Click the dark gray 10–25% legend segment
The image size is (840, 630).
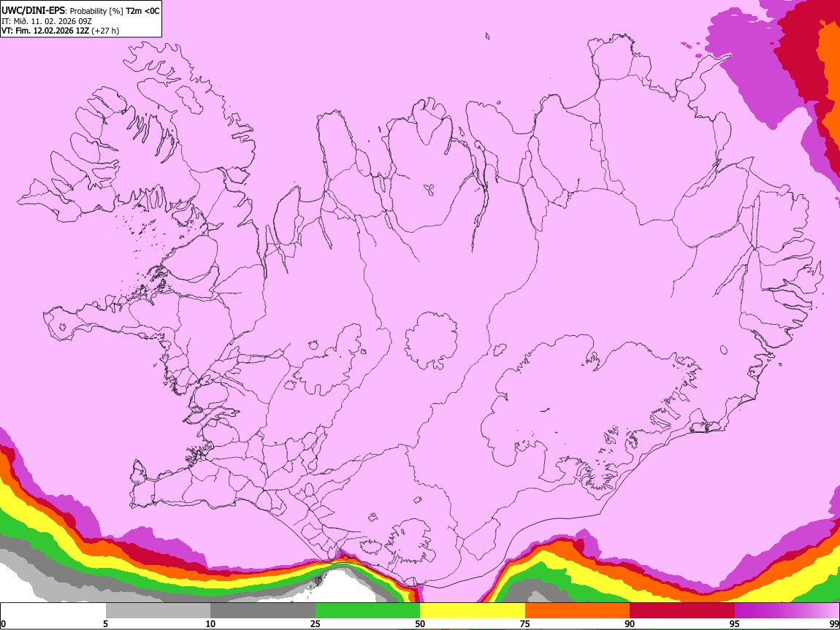[x=263, y=610]
